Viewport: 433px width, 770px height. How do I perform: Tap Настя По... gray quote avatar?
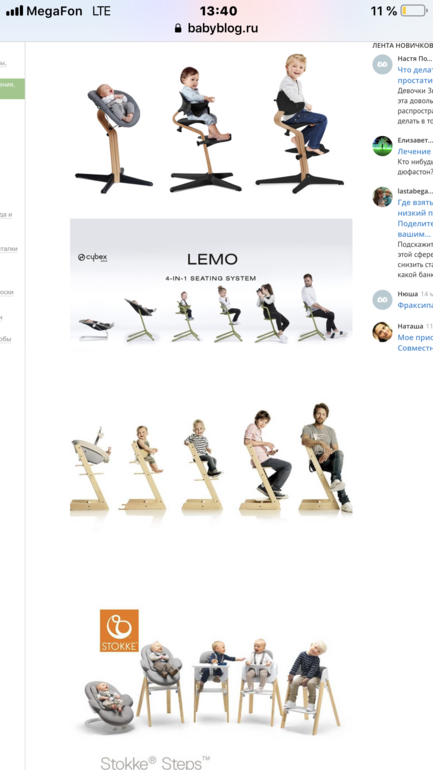(382, 65)
